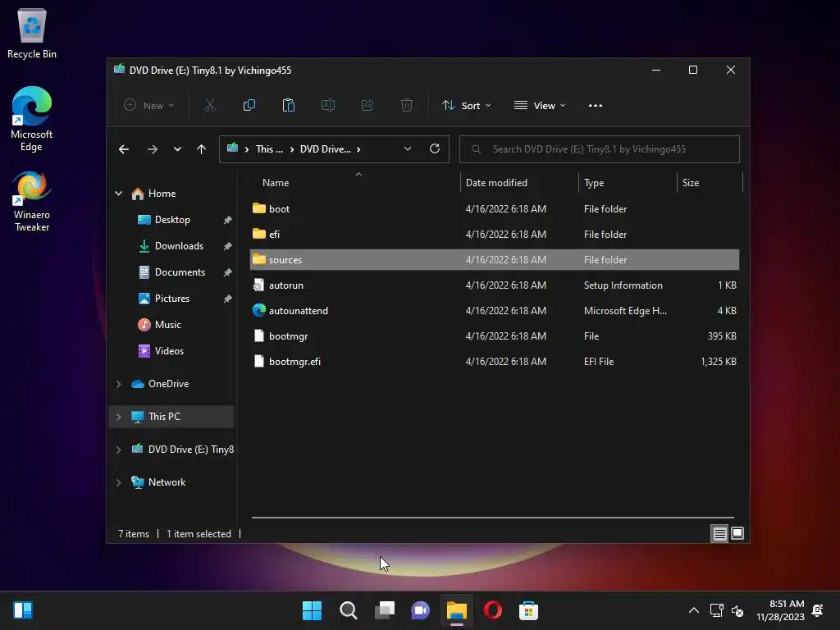
Task: Click the horizontal scrollbar in file list
Action: (493, 518)
